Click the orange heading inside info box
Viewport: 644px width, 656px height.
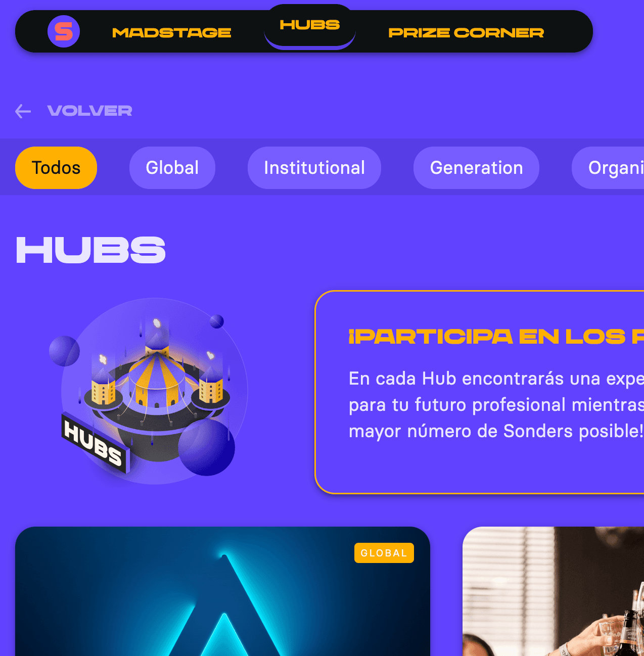[x=496, y=337]
